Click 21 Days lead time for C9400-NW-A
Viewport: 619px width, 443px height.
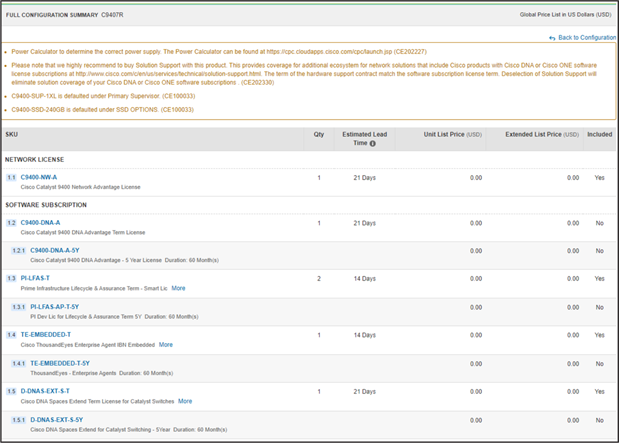[364, 178]
